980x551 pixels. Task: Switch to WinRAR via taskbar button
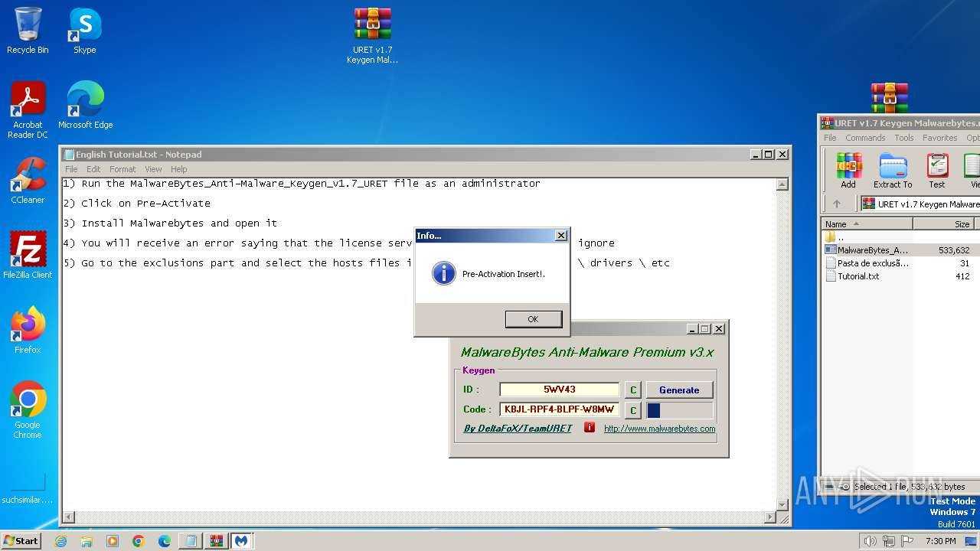pos(216,541)
